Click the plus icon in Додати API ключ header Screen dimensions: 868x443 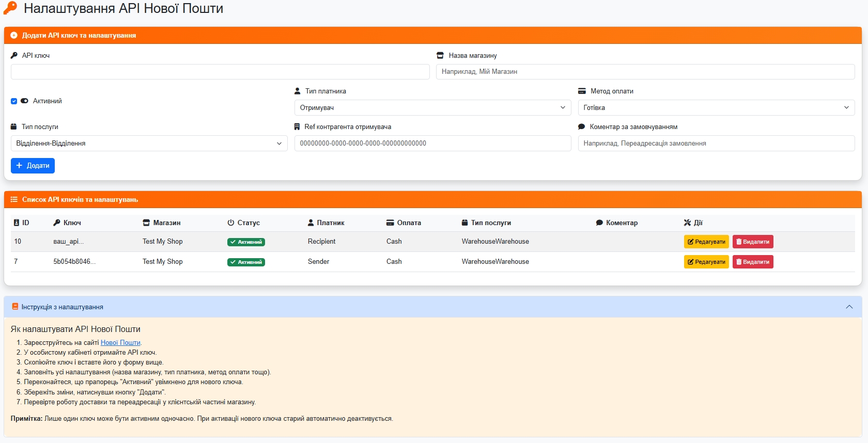pyautogui.click(x=14, y=35)
